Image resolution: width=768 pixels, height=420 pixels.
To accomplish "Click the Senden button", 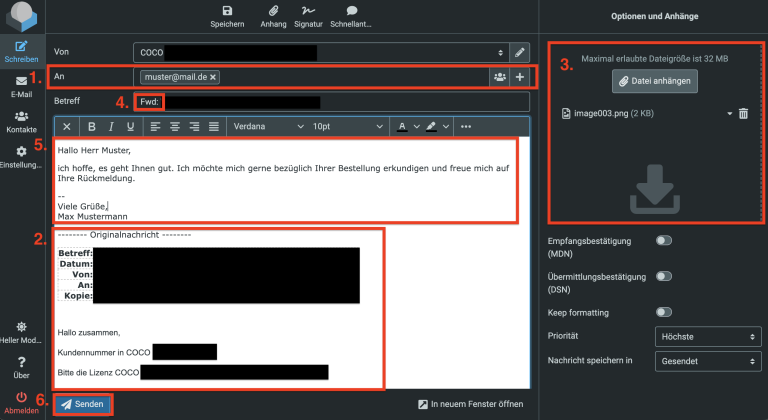I will tap(83, 404).
